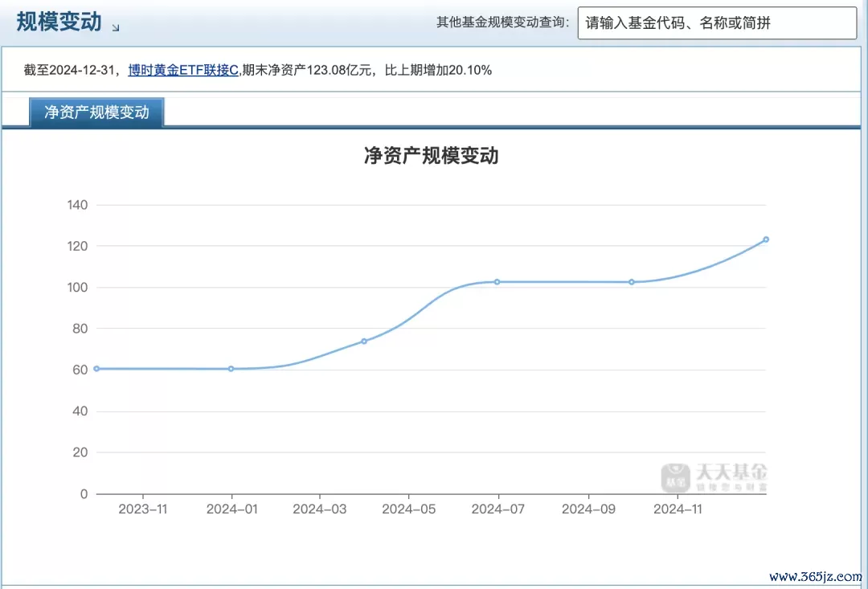Click the chart data point at 2024-01
868x589 pixels.
point(231,369)
